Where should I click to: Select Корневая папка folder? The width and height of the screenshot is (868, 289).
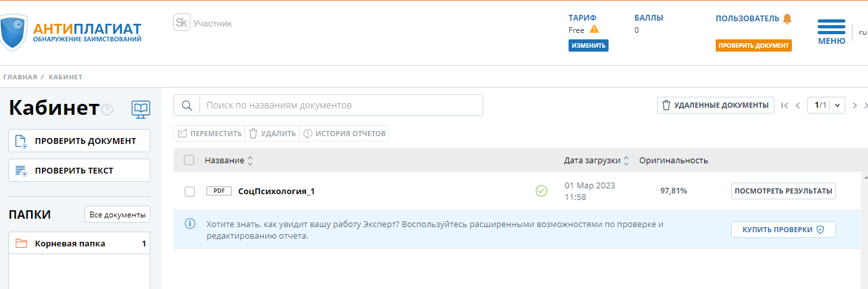point(70,243)
